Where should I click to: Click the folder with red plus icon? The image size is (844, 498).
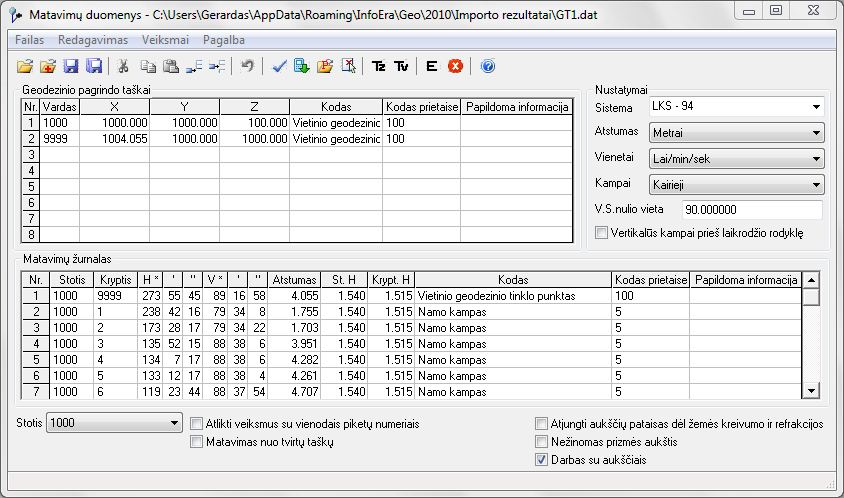point(48,66)
